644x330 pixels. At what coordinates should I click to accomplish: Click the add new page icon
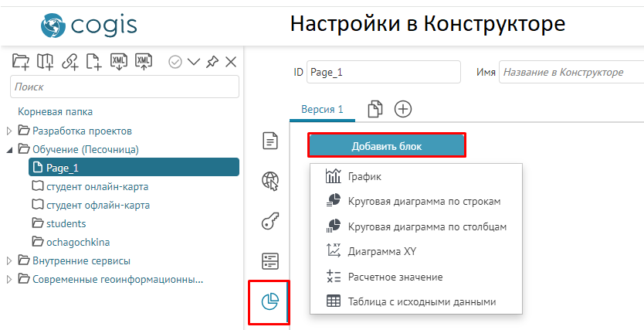(x=94, y=62)
